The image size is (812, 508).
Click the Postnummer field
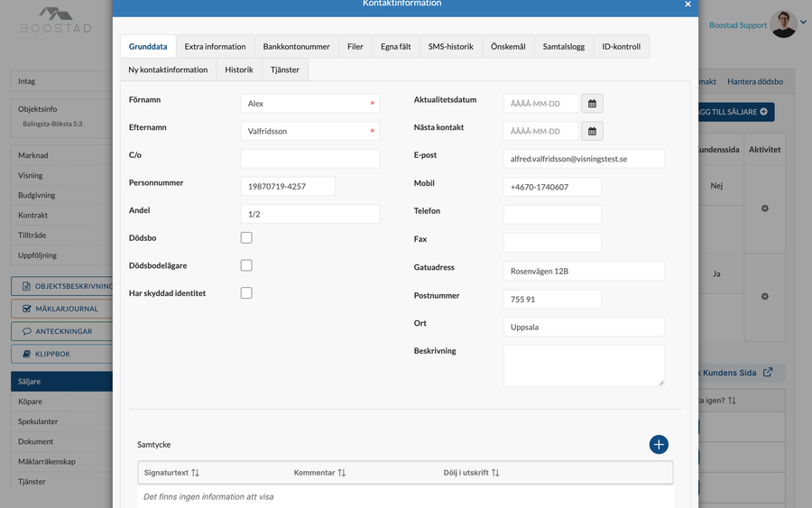552,300
